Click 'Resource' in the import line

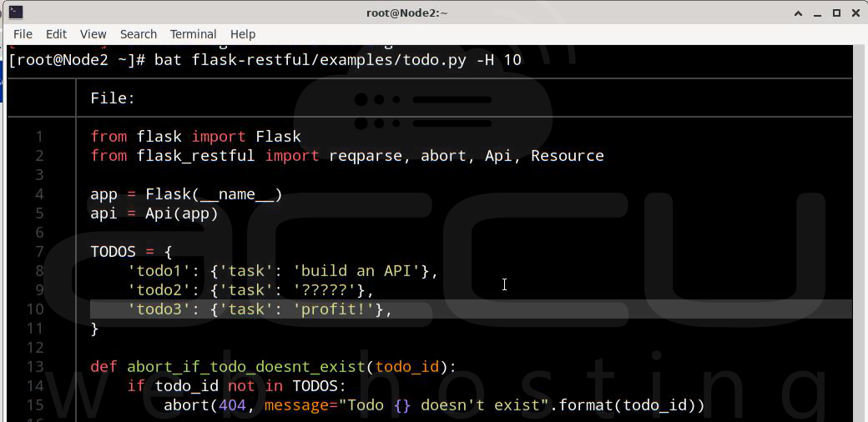point(568,155)
